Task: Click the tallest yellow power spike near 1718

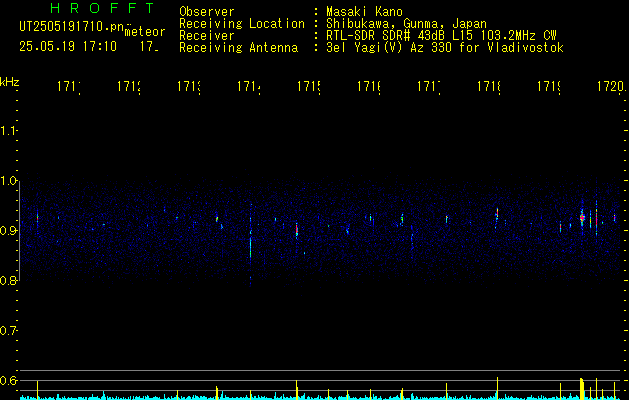Action: 497,388
